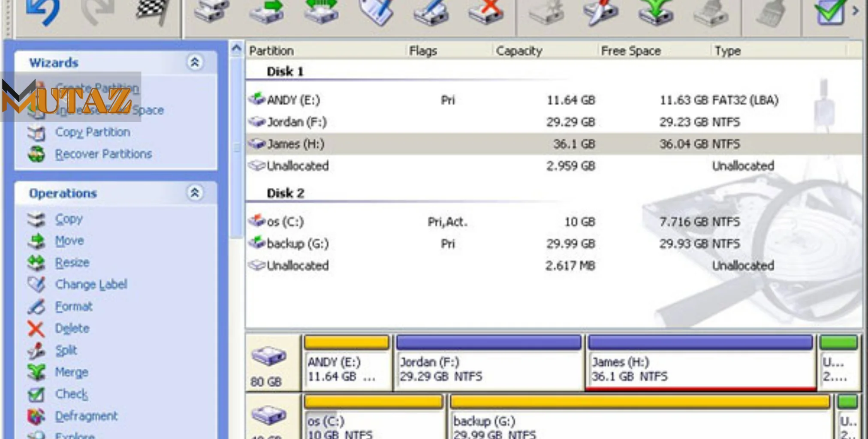The width and height of the screenshot is (868, 439).
Task: Click the os (C:) partition drive icon
Action: tap(256, 221)
